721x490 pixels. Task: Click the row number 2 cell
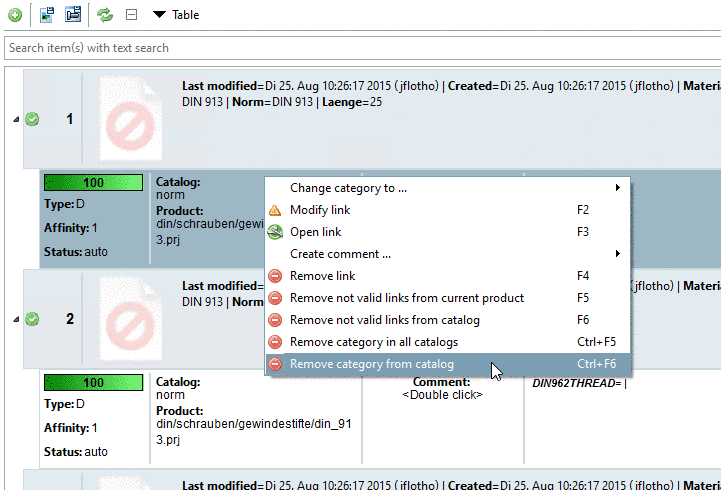[x=69, y=319]
